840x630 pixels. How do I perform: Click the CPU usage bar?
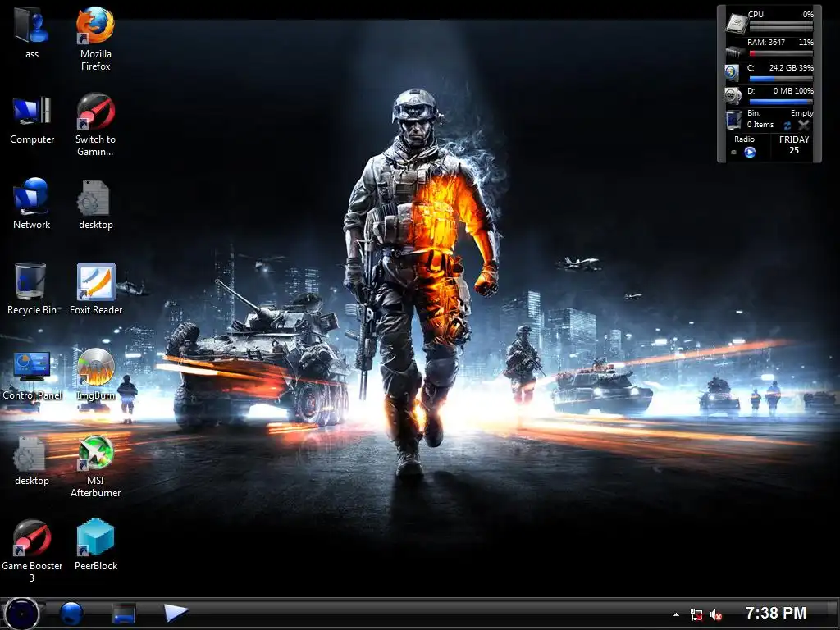781,25
